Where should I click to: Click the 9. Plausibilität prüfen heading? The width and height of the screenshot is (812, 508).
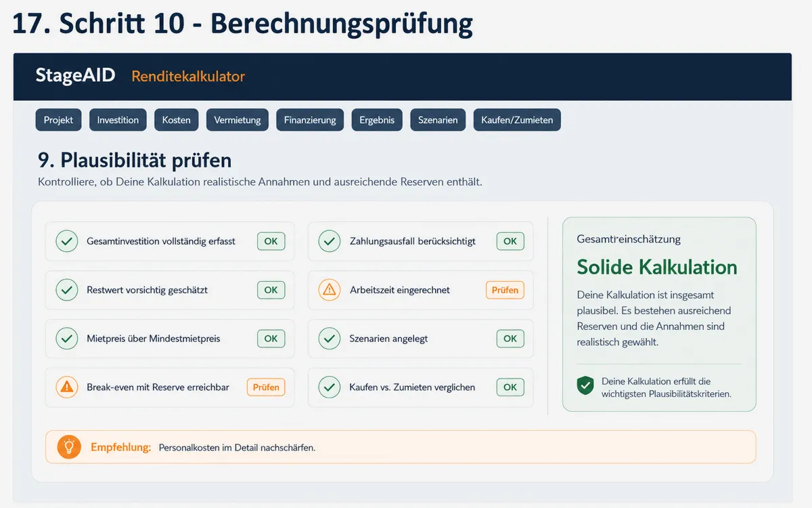(x=135, y=160)
